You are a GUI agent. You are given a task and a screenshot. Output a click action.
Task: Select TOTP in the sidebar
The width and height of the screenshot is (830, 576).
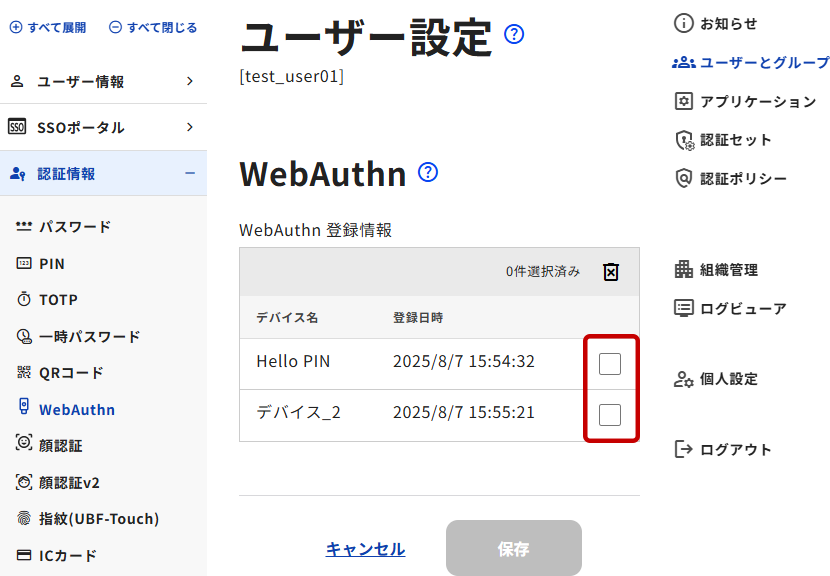coord(58,300)
